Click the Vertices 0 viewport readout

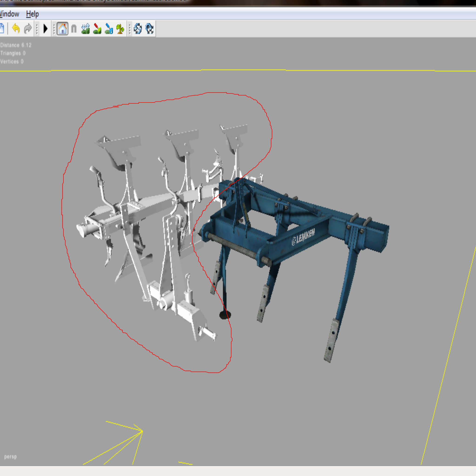point(12,62)
